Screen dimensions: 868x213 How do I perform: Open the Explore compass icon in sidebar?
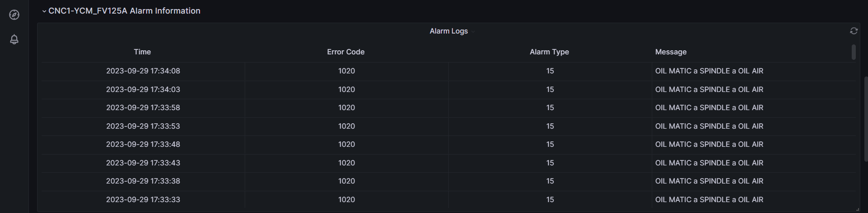(14, 15)
